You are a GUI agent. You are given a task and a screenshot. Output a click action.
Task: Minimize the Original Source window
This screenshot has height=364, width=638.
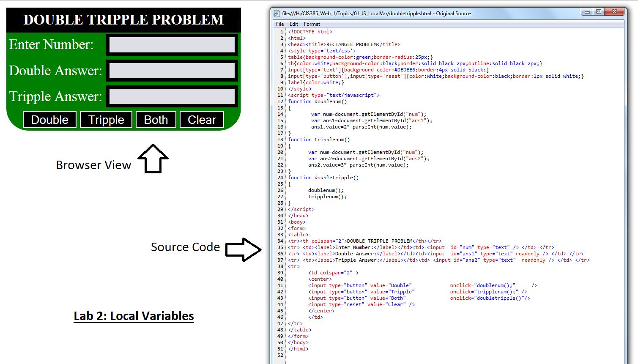pyautogui.click(x=586, y=12)
